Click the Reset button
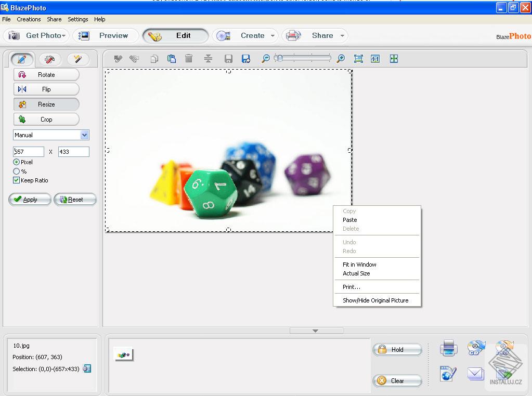The width and height of the screenshot is (532, 396). tap(75, 200)
